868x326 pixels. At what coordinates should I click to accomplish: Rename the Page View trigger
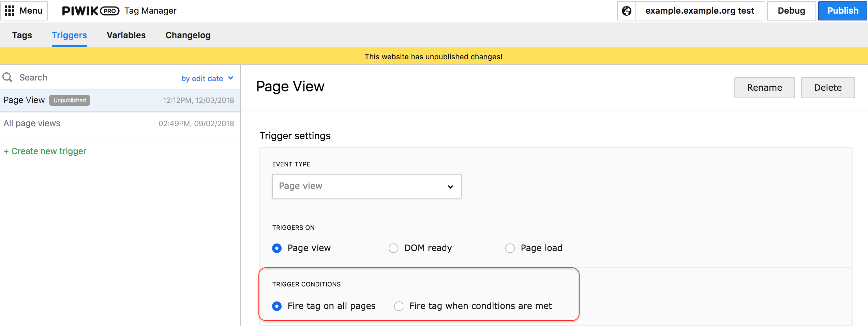pos(764,88)
